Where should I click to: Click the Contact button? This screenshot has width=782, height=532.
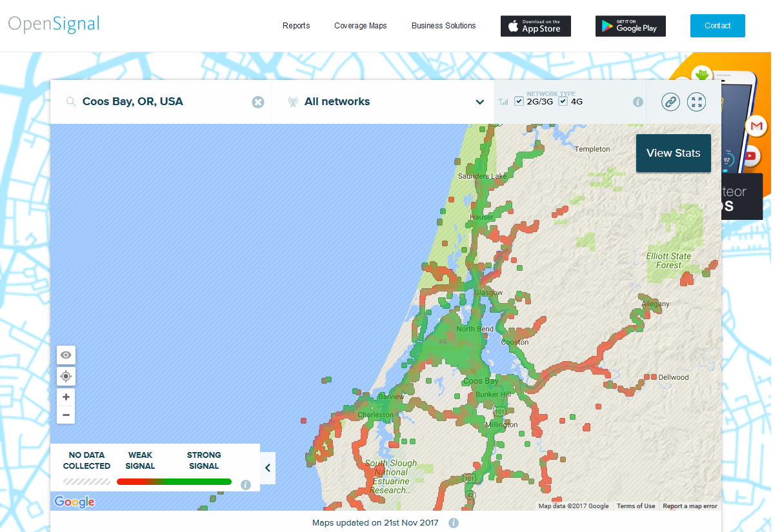click(x=717, y=26)
